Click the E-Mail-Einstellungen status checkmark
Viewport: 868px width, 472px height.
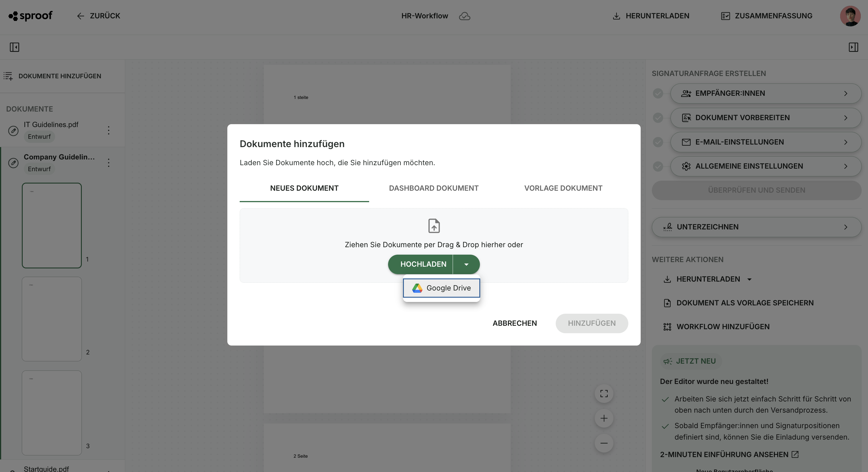point(658,142)
